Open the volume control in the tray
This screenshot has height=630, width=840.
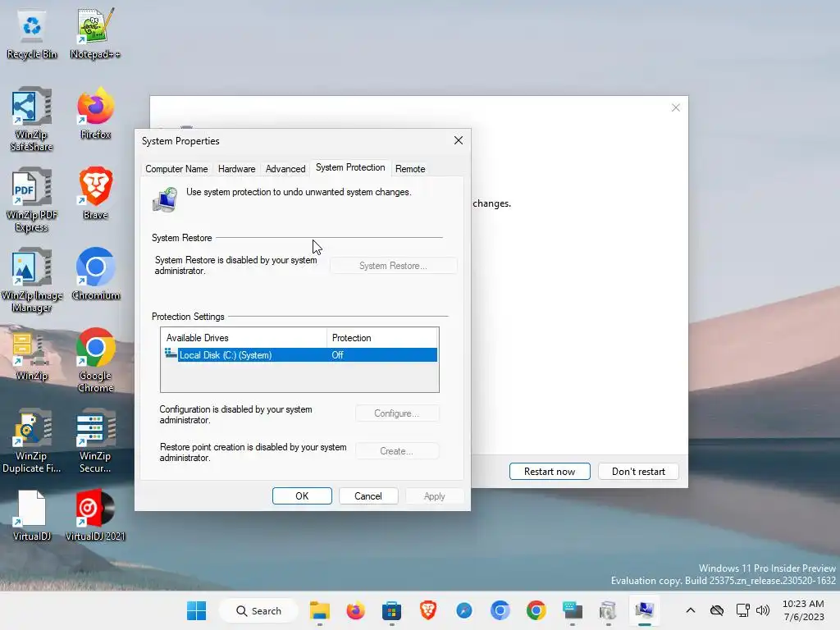(x=763, y=610)
